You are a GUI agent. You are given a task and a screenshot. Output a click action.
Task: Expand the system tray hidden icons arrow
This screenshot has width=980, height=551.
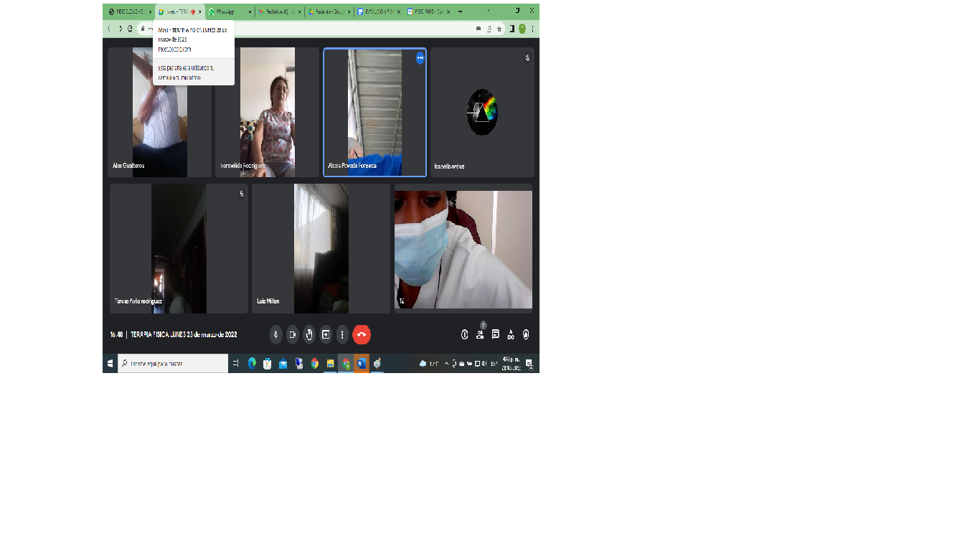point(446,364)
